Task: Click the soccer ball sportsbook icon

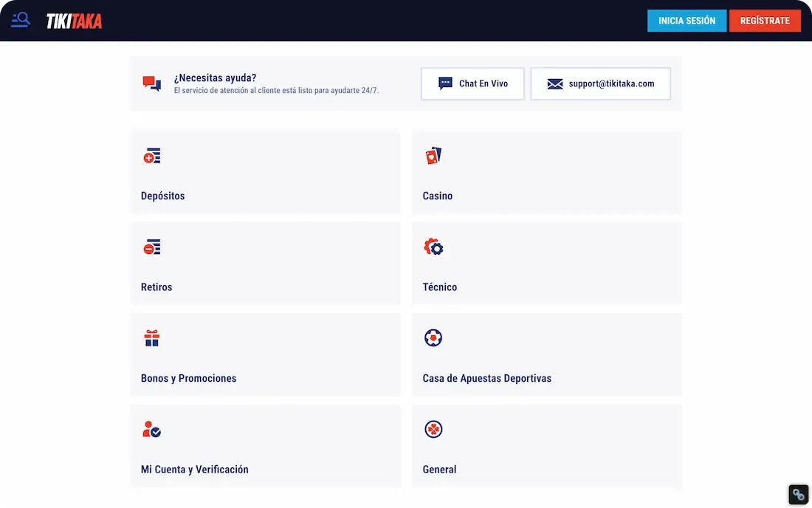Action: [x=433, y=338]
